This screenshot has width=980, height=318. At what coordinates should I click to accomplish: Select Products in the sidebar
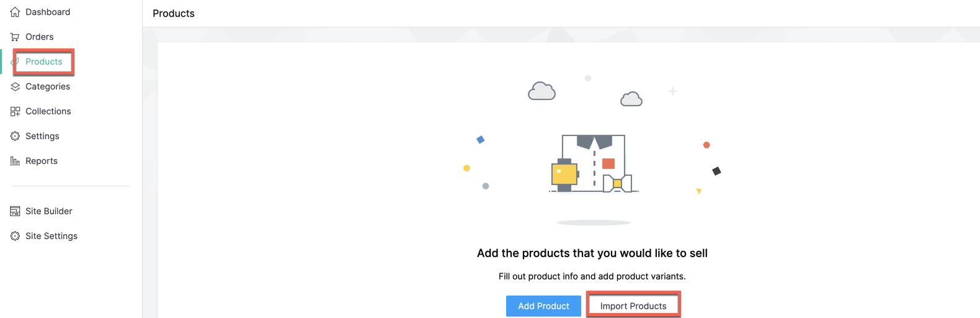(43, 61)
